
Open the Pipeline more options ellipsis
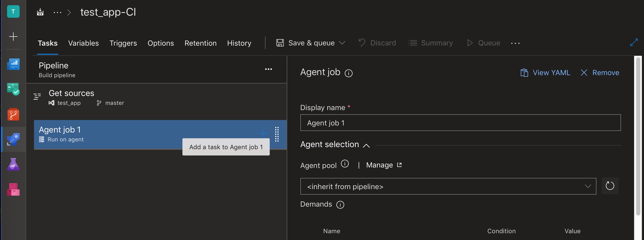tap(268, 69)
